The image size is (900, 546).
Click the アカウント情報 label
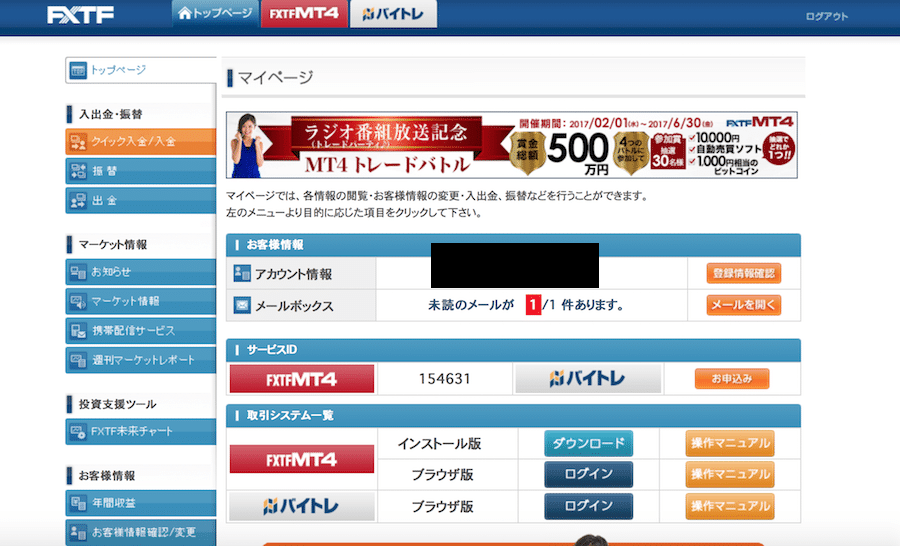[x=293, y=274]
